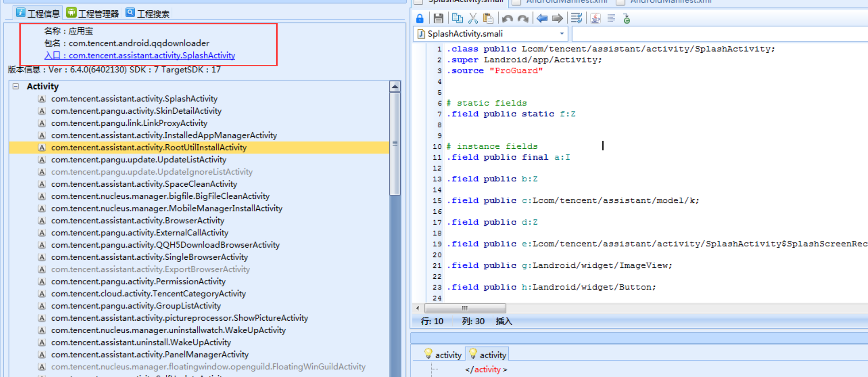Select InstalledAppManagerActivity entry
This screenshot has height=377, width=868.
click(164, 135)
